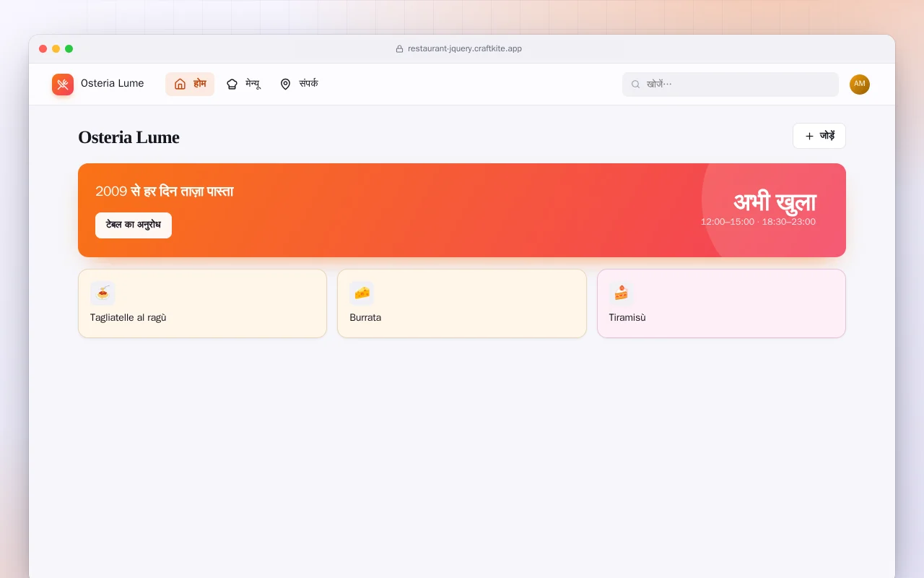Click the map pin contact icon
924x578 pixels.
(x=285, y=84)
